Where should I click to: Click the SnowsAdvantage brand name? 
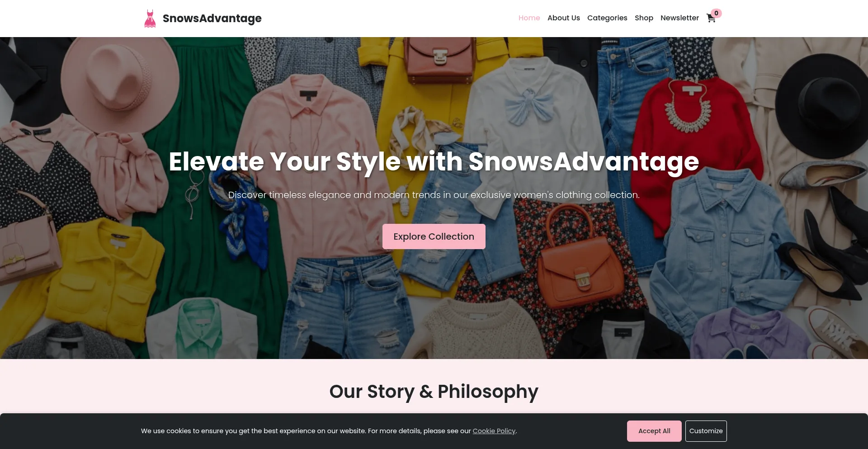pos(212,19)
